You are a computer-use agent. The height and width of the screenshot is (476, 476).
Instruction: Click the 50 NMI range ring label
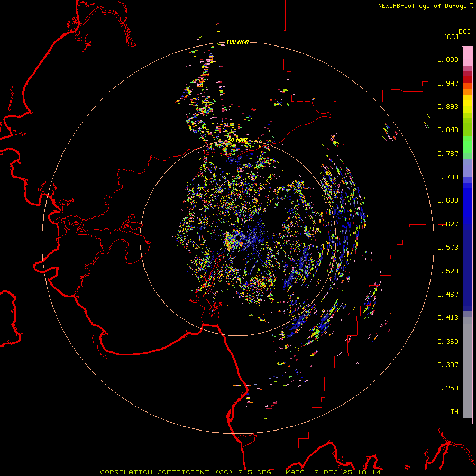pyautogui.click(x=237, y=140)
